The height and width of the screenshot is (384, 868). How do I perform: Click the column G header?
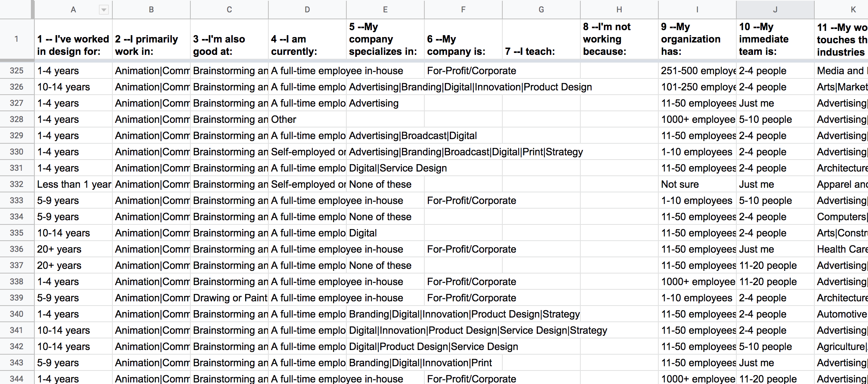pos(541,10)
